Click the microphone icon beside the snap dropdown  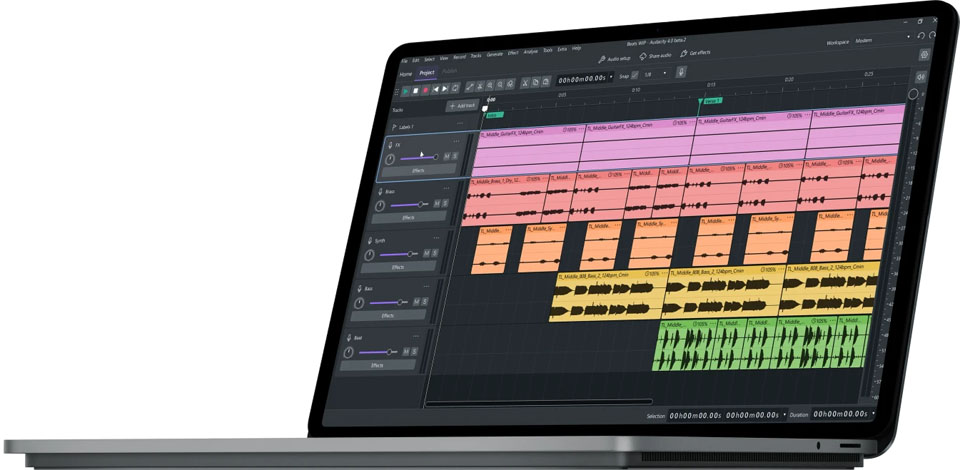coord(680,72)
